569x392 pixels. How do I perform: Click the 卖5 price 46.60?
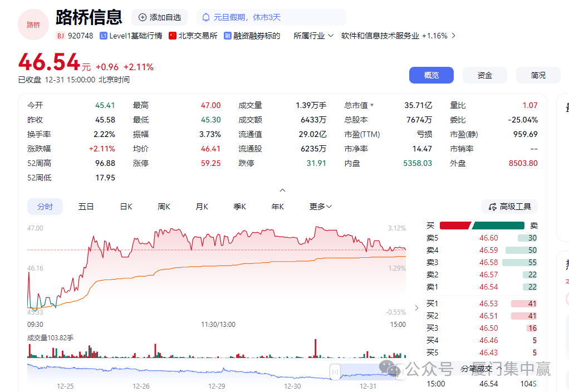[488, 238]
